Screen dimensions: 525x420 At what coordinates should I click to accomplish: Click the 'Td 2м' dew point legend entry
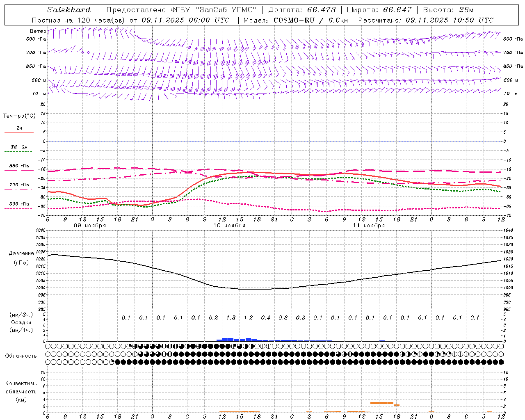coord(19,147)
